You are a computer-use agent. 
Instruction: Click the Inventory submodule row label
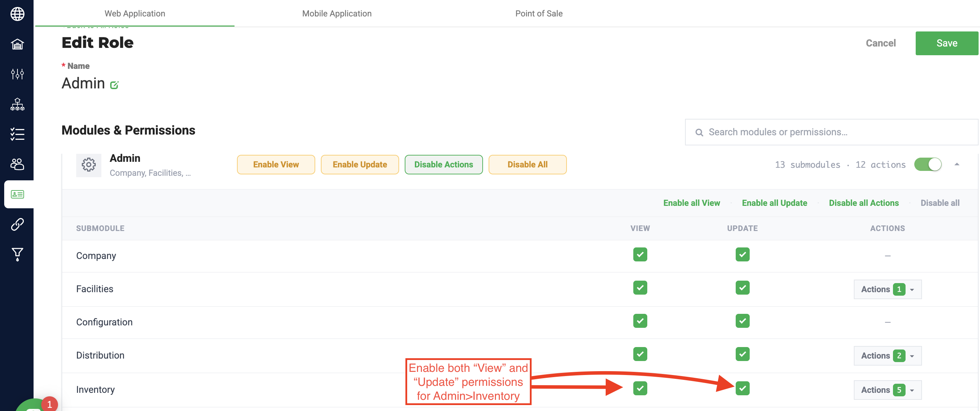coord(95,389)
